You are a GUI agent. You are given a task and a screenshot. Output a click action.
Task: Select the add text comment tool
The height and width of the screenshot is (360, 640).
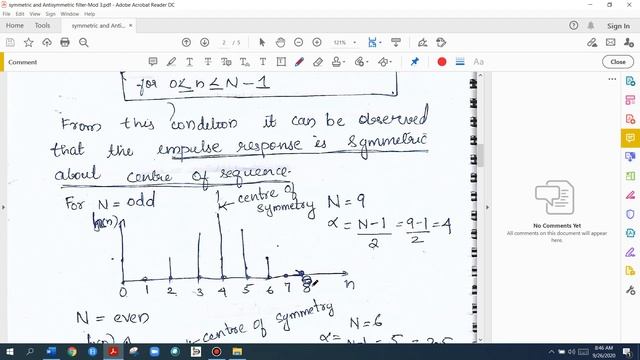click(x=263, y=62)
